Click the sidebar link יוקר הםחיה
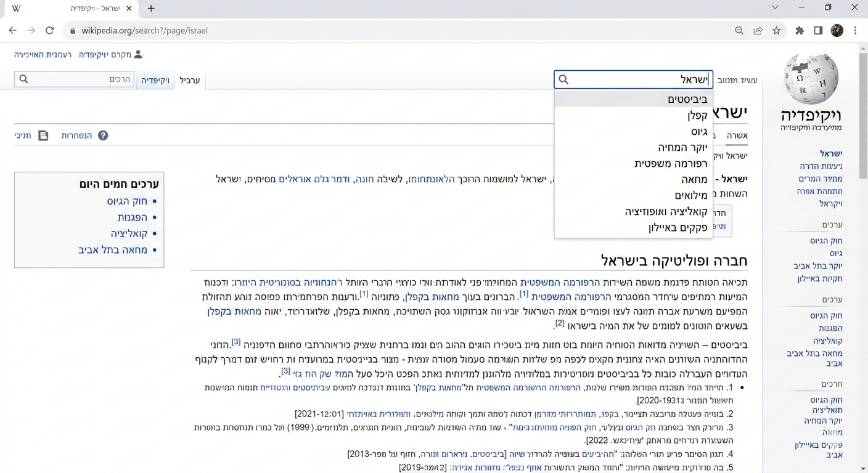868x473 pixels. pyautogui.click(x=823, y=421)
